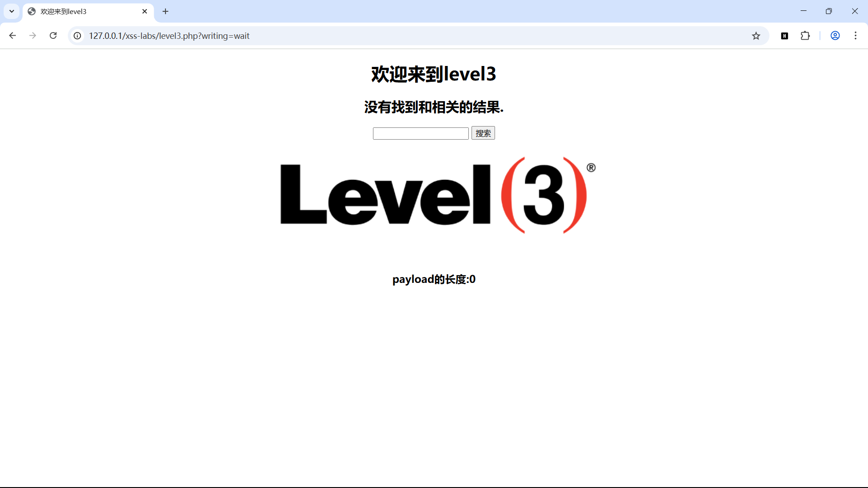Open the Extensions puzzle icon

tap(805, 36)
